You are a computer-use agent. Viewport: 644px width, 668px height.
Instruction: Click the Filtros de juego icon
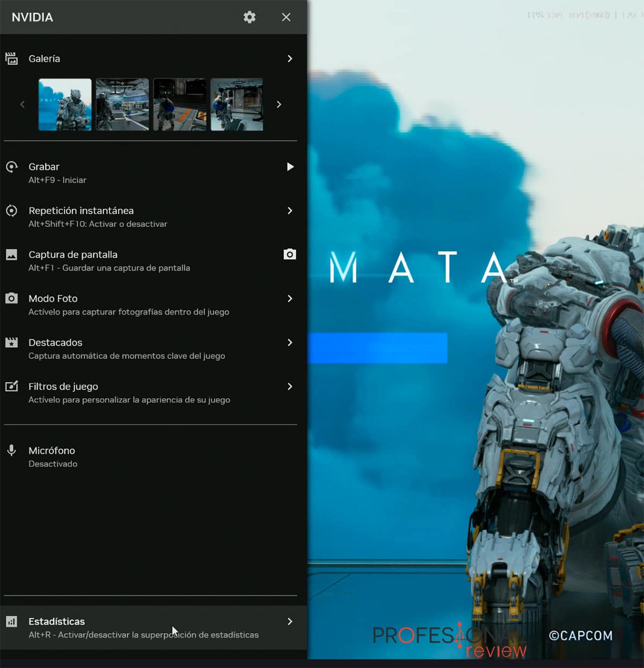point(11,386)
